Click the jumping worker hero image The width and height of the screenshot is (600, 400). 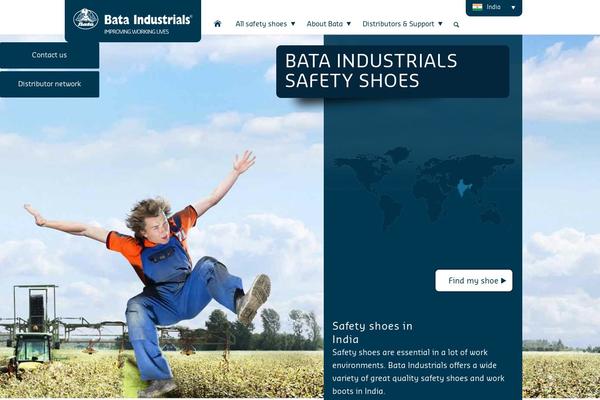(145, 274)
